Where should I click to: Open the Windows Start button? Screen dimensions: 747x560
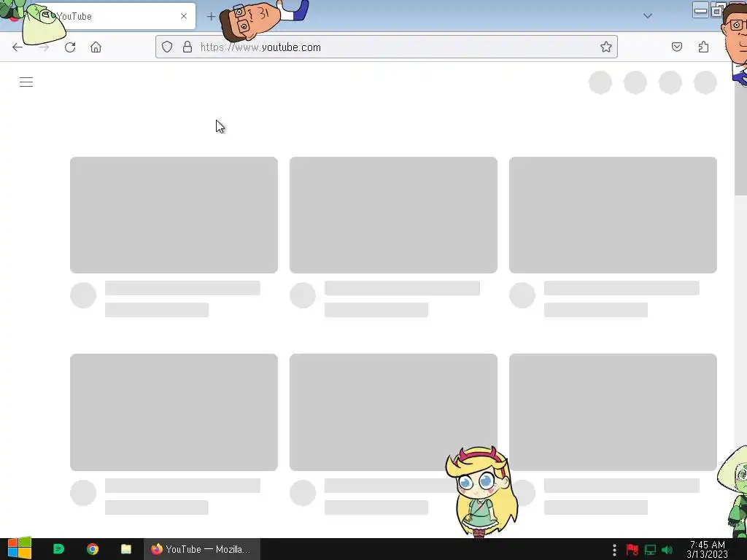tap(19, 549)
